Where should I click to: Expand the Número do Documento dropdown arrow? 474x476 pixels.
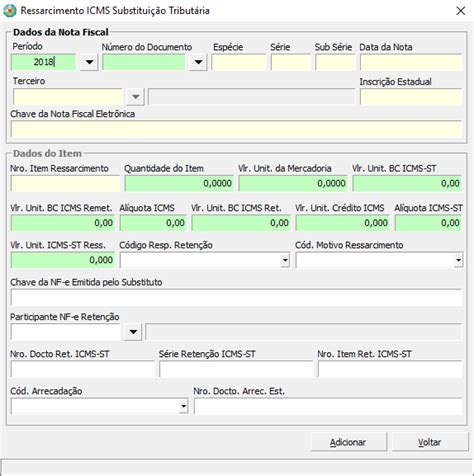tap(198, 62)
